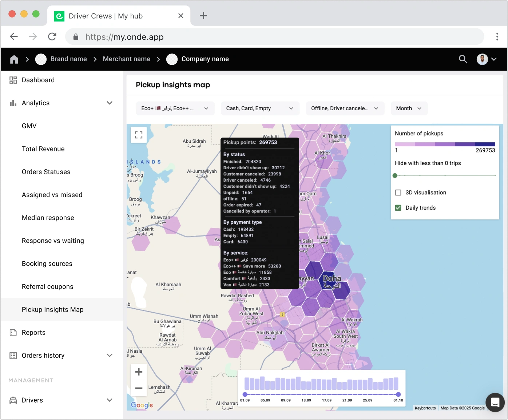
Task: Reload the browser page
Action: pos(52,37)
